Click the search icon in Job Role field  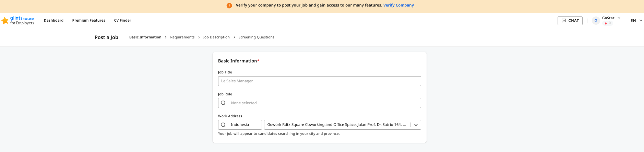(223, 103)
